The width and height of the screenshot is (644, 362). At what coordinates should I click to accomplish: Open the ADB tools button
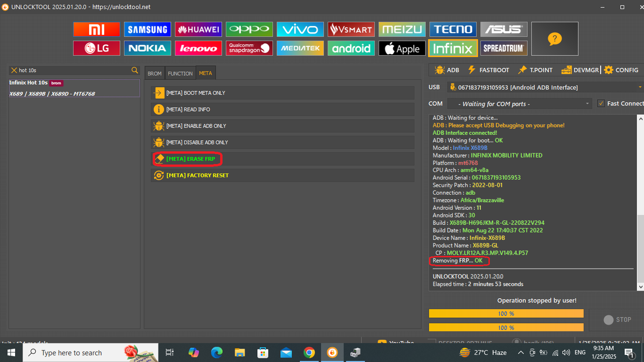pyautogui.click(x=447, y=70)
